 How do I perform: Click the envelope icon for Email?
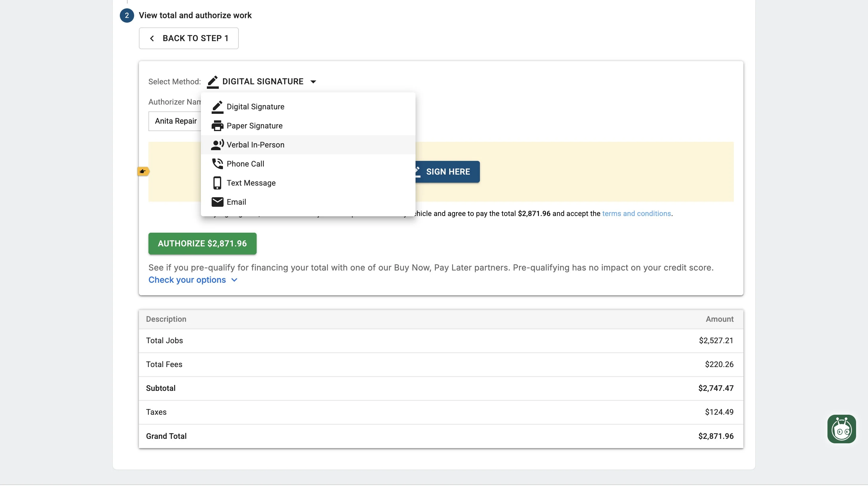point(217,202)
